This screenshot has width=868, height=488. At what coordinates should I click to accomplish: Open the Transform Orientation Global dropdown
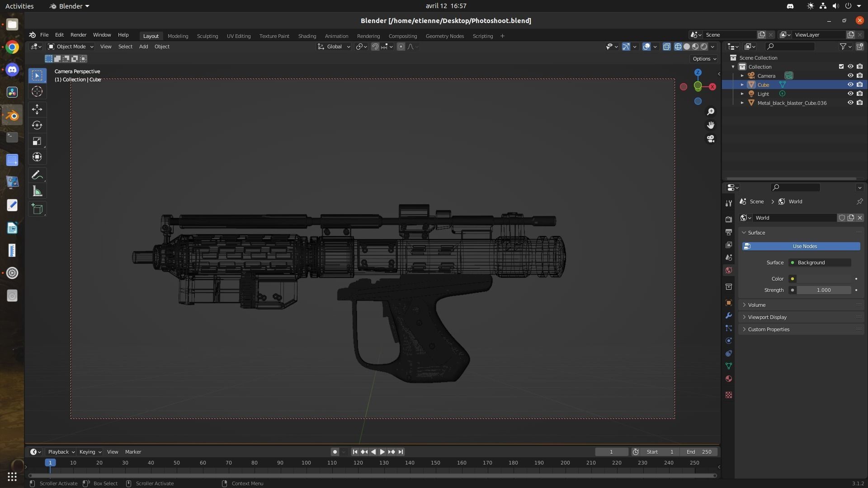(334, 47)
